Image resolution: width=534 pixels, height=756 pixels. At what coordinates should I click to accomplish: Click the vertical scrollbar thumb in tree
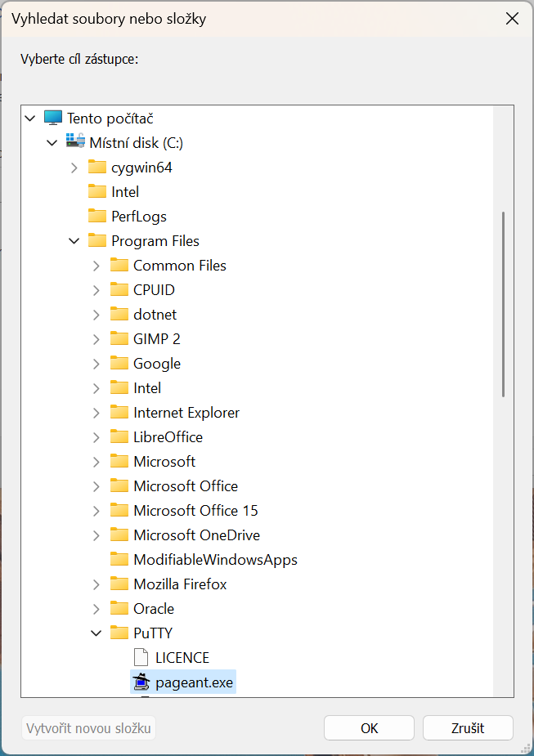coord(503,304)
